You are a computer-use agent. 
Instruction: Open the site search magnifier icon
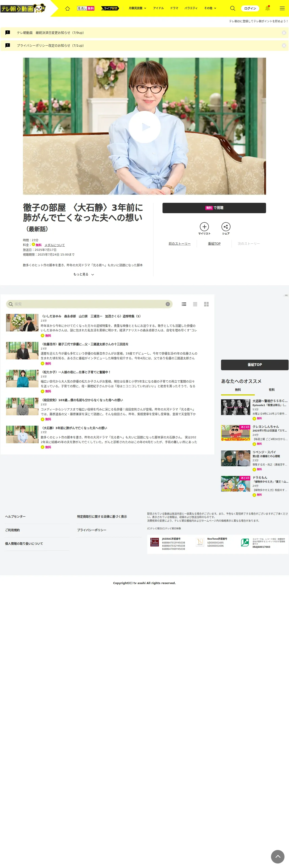pyautogui.click(x=233, y=8)
